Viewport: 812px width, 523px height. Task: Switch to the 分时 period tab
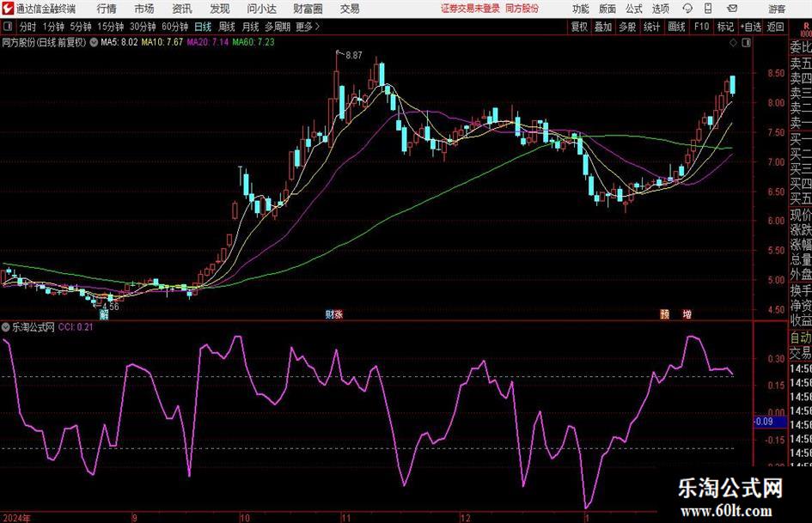coord(28,27)
